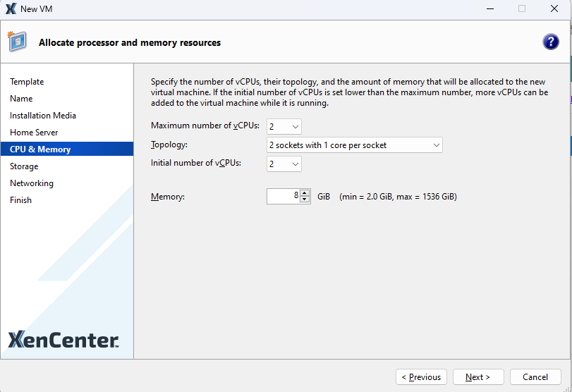The width and height of the screenshot is (572, 392).
Task: Open the Maximum number of vCPUs dropdown
Action: pyautogui.click(x=284, y=126)
